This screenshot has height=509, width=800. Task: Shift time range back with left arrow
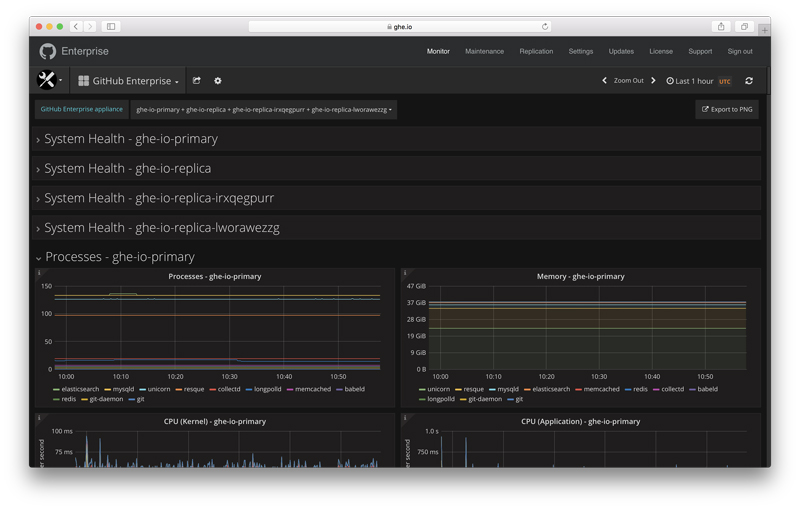tap(605, 81)
